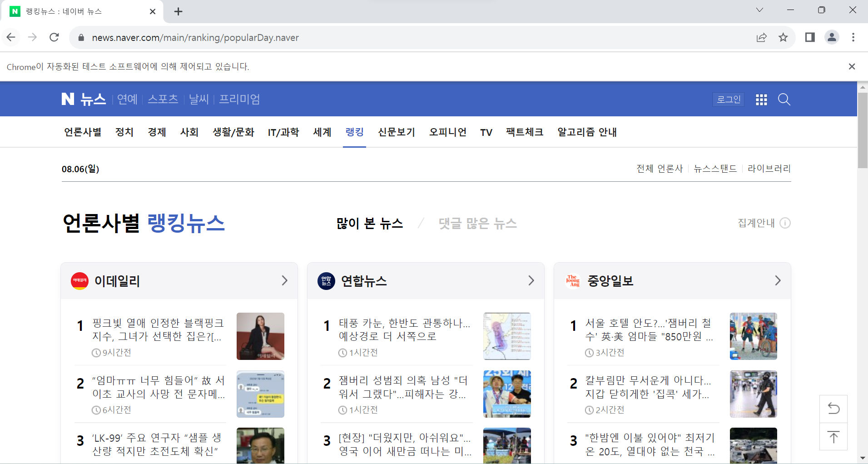This screenshot has height=464, width=868.
Task: Switch to 많이 본 뉴스 tab
Action: point(369,224)
